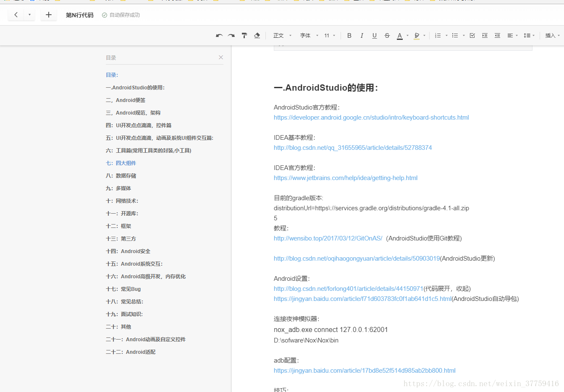Create a new note with plus button

coord(49,15)
